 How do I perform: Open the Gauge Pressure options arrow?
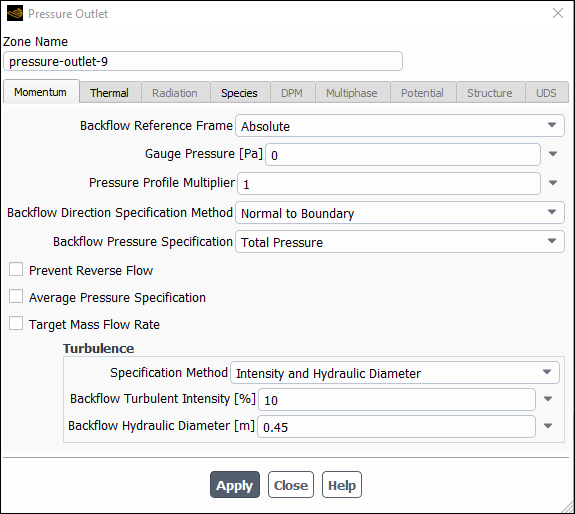tap(553, 154)
